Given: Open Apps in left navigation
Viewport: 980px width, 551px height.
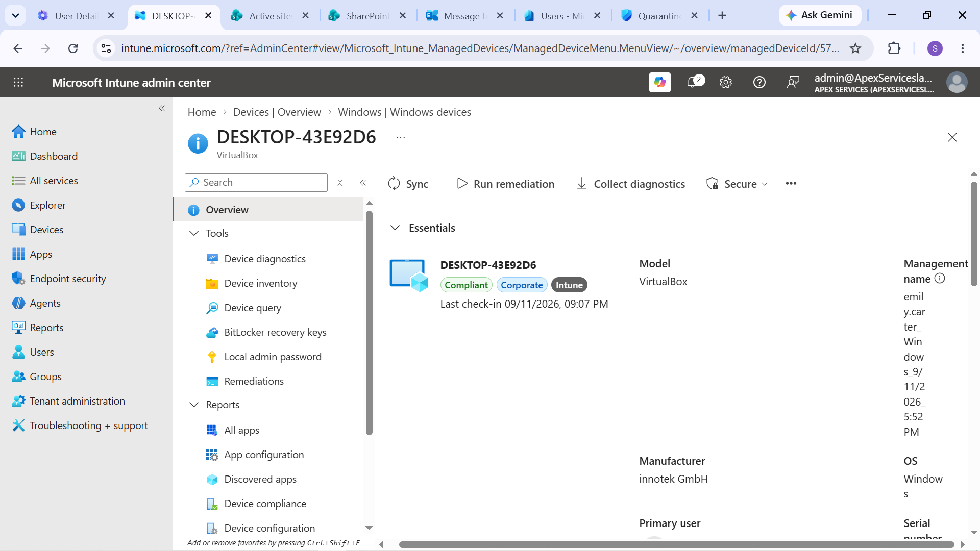Looking at the screenshot, I should (41, 254).
